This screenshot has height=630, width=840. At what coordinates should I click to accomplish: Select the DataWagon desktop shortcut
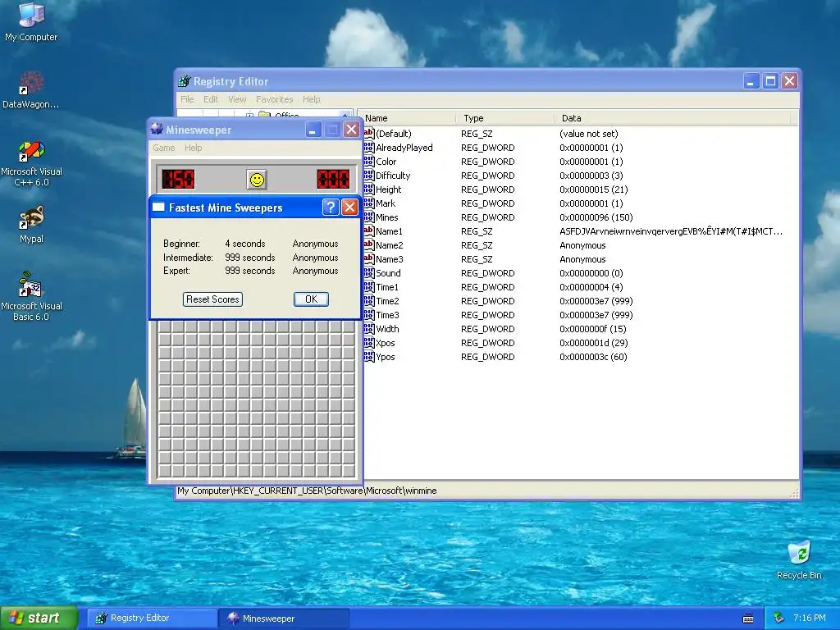click(31, 90)
